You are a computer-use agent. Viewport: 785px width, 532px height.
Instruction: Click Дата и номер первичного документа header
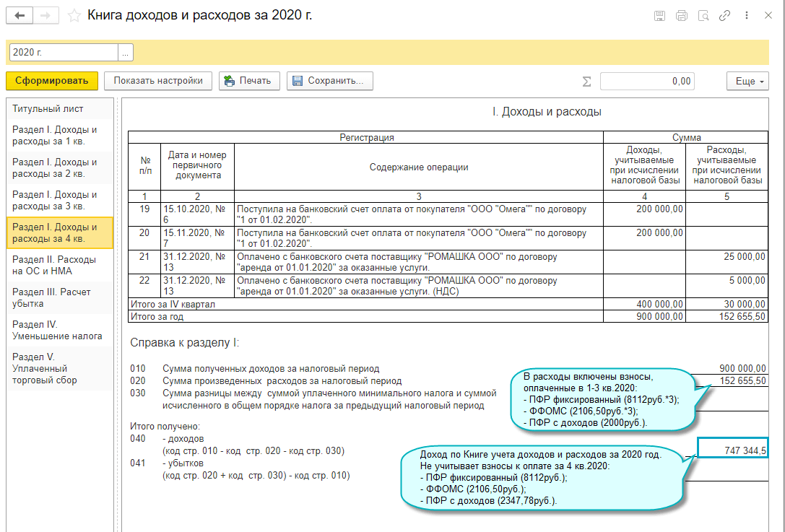[197, 165]
